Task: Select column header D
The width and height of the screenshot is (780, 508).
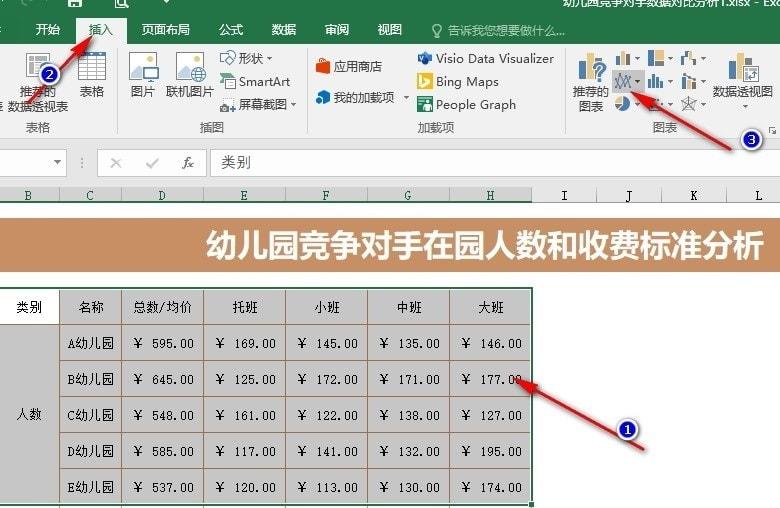Action: click(162, 196)
